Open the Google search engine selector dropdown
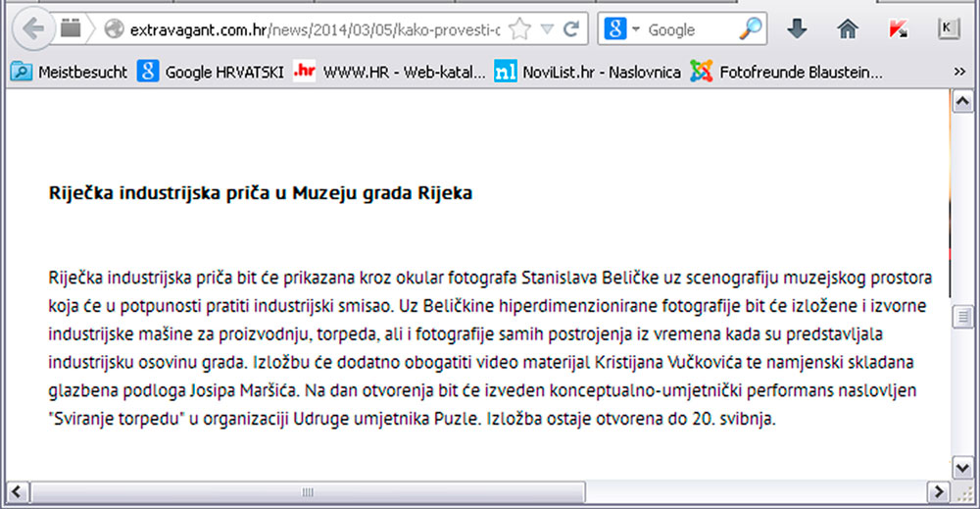 [x=623, y=29]
